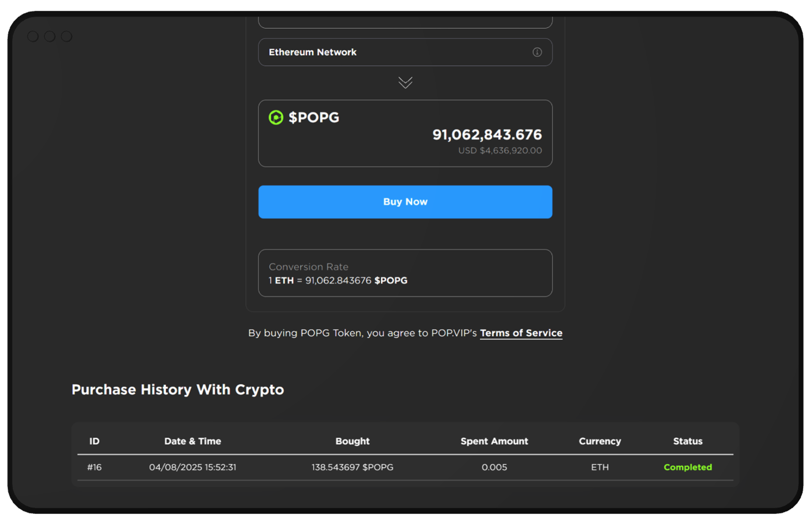
Task: Click the POPG token logo icon
Action: (x=276, y=118)
